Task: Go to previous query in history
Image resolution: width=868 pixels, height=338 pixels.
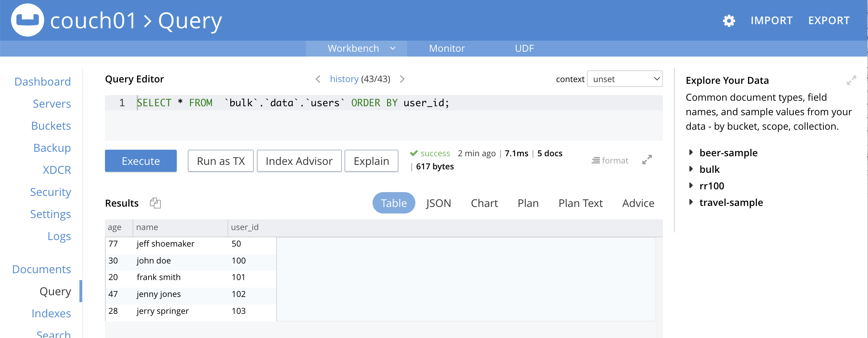Action: pyautogui.click(x=318, y=79)
